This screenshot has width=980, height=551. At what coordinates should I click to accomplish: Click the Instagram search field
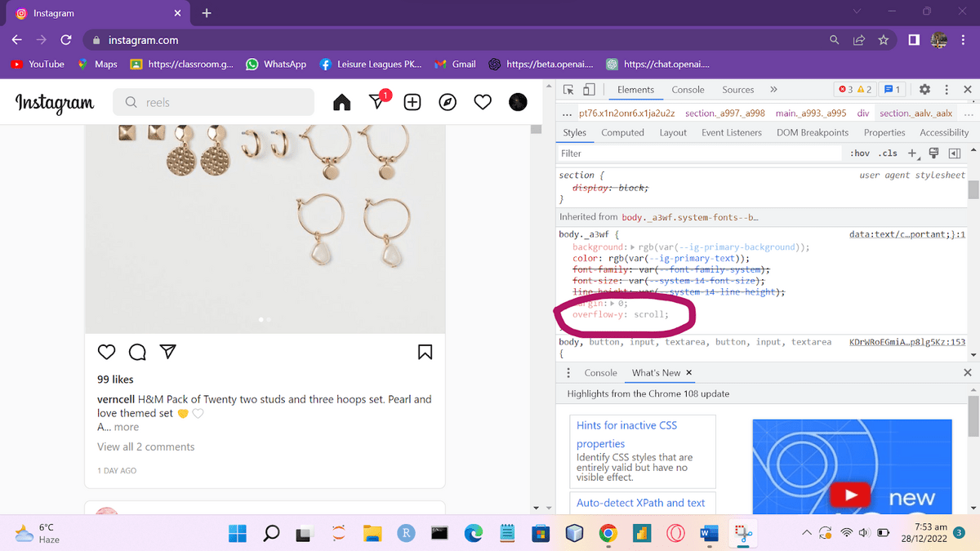pos(213,102)
